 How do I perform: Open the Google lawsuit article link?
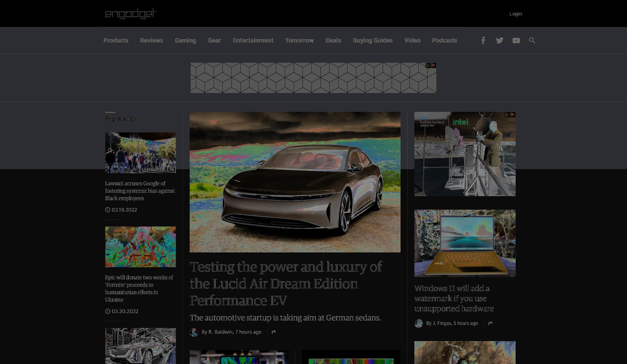coord(140,191)
